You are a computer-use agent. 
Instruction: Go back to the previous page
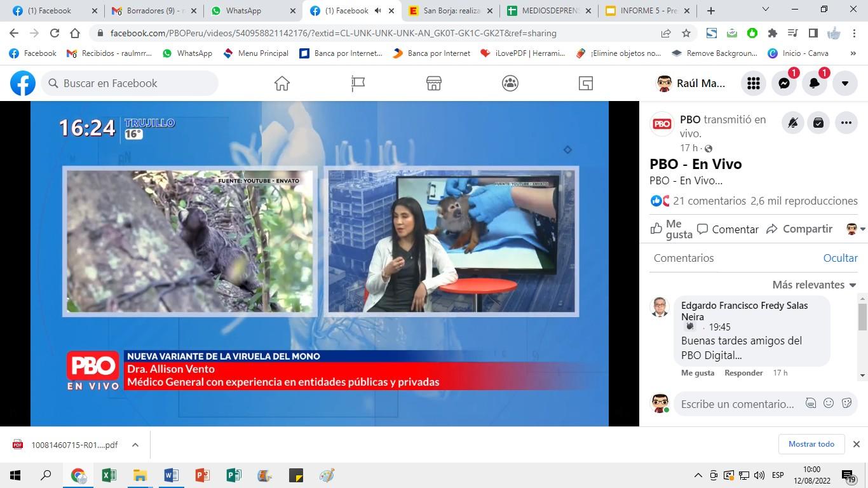click(14, 33)
